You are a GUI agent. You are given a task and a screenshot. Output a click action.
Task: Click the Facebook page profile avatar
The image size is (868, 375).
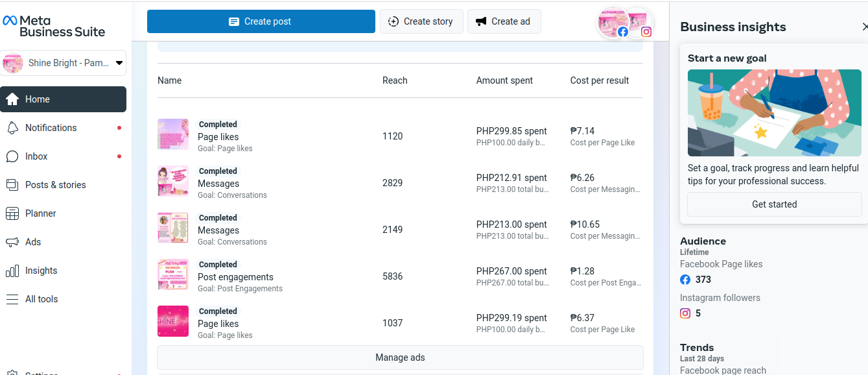tap(612, 23)
